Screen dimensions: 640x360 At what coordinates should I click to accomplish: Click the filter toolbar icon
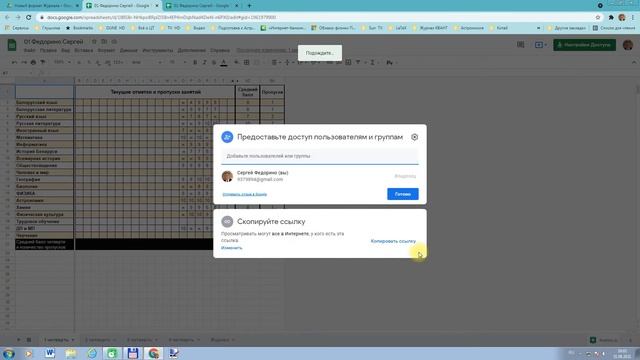(x=358, y=62)
